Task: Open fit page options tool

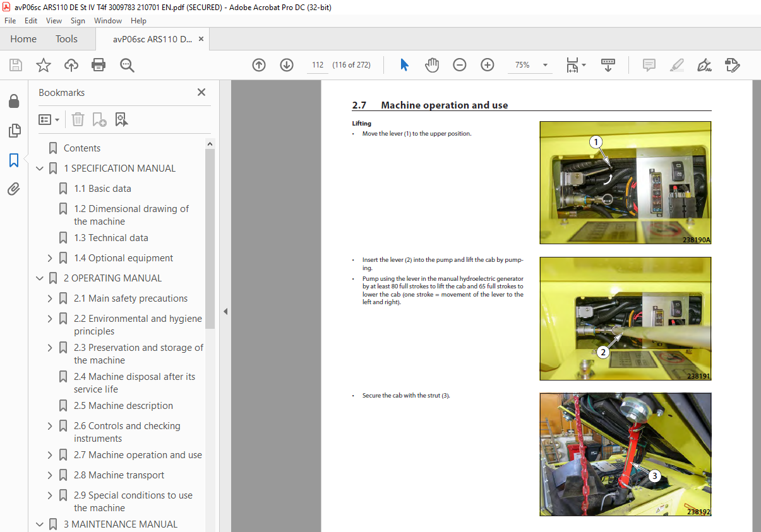Action: click(576, 65)
